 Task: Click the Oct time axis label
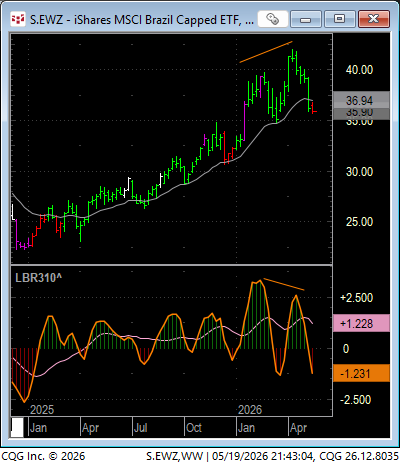click(194, 428)
